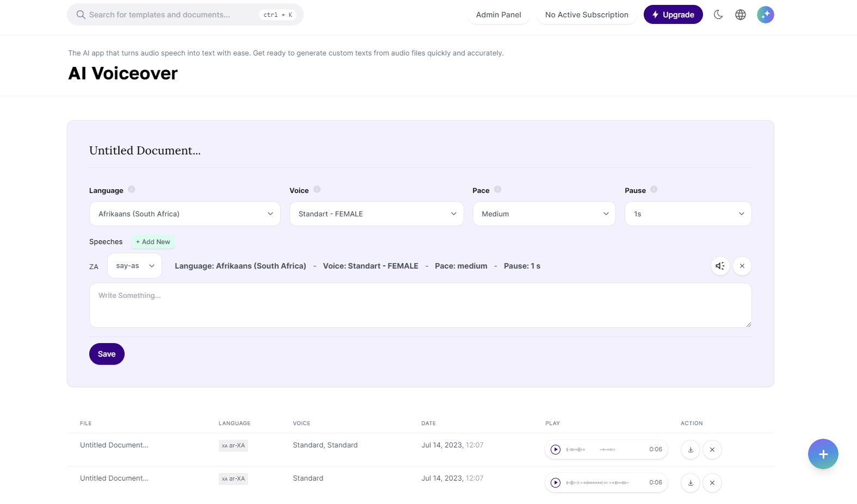Click the LANGUAGE column header
The image size is (857, 504).
[235, 423]
